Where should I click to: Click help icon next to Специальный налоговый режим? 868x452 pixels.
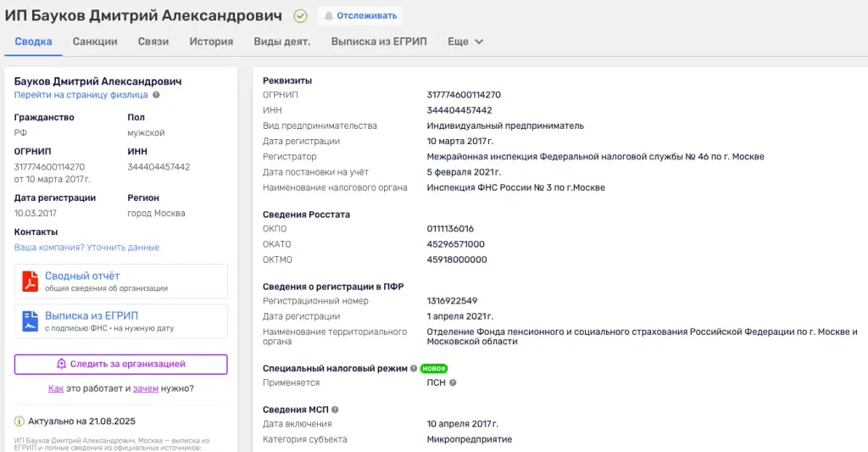(414, 368)
